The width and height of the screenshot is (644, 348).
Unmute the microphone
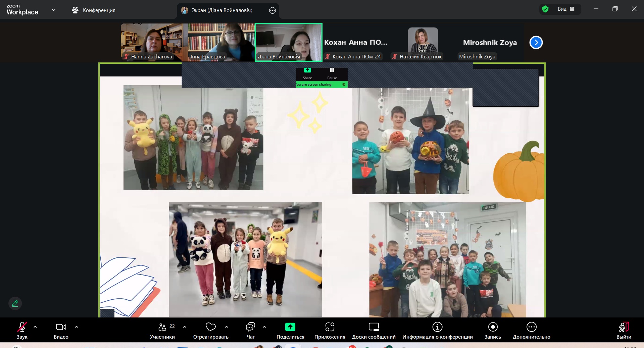click(x=22, y=331)
